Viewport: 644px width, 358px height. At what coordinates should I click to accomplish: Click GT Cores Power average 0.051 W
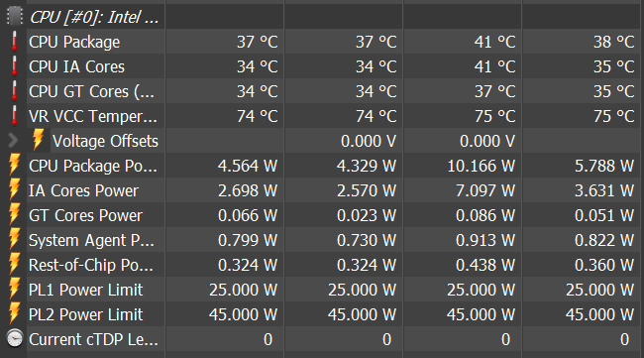(x=604, y=215)
